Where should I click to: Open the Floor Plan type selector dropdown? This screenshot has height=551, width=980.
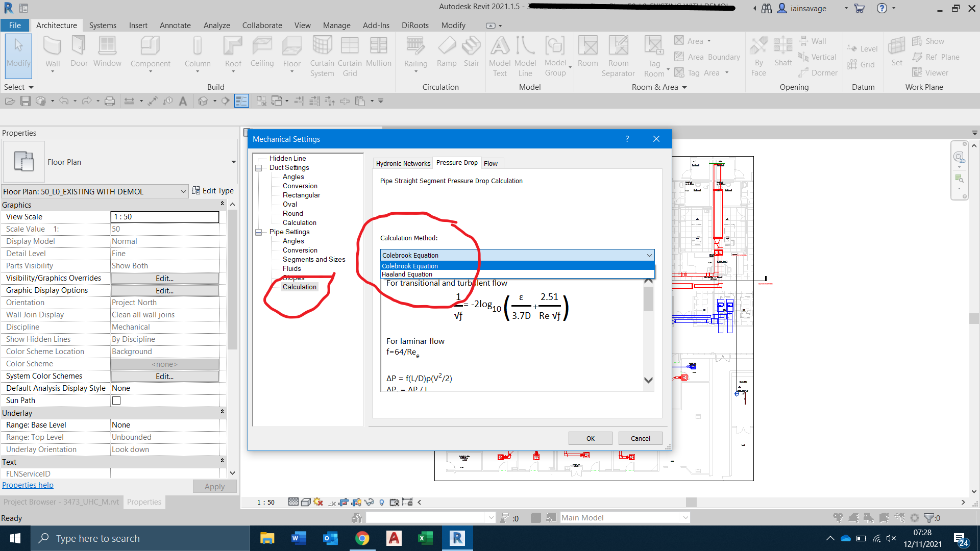coord(233,162)
